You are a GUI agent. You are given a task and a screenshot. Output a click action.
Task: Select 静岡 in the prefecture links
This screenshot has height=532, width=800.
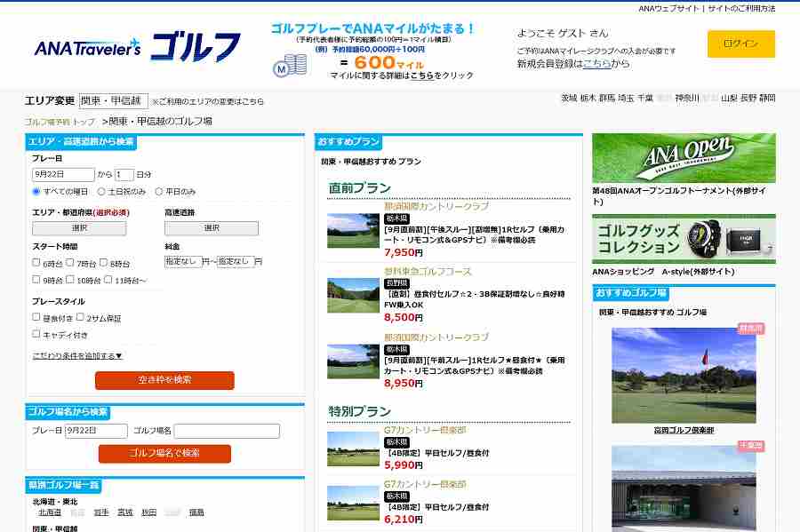click(767, 98)
